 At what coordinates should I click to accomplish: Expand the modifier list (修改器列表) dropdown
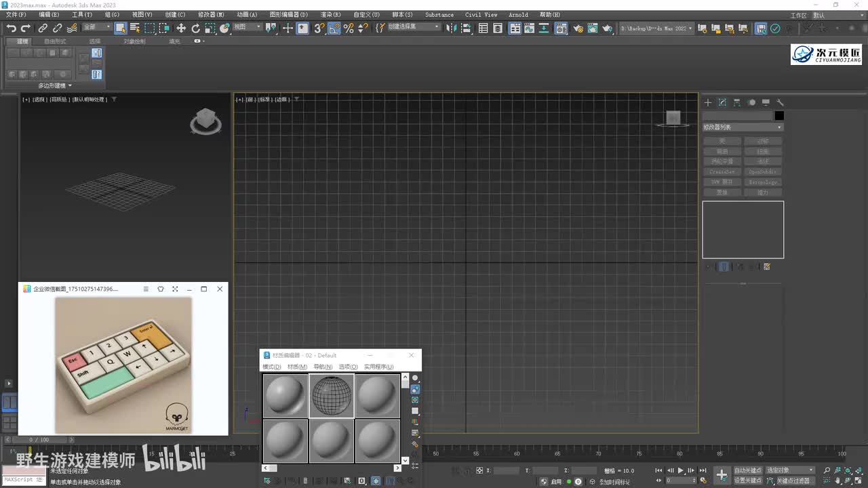click(x=743, y=127)
